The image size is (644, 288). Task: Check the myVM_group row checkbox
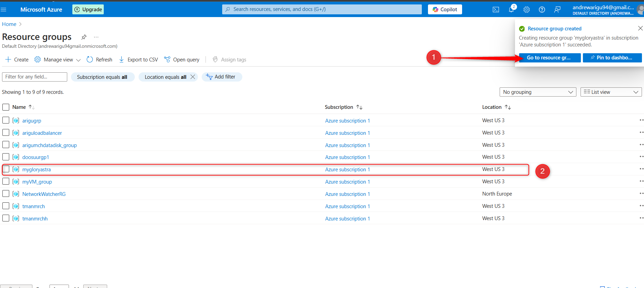[x=6, y=181]
